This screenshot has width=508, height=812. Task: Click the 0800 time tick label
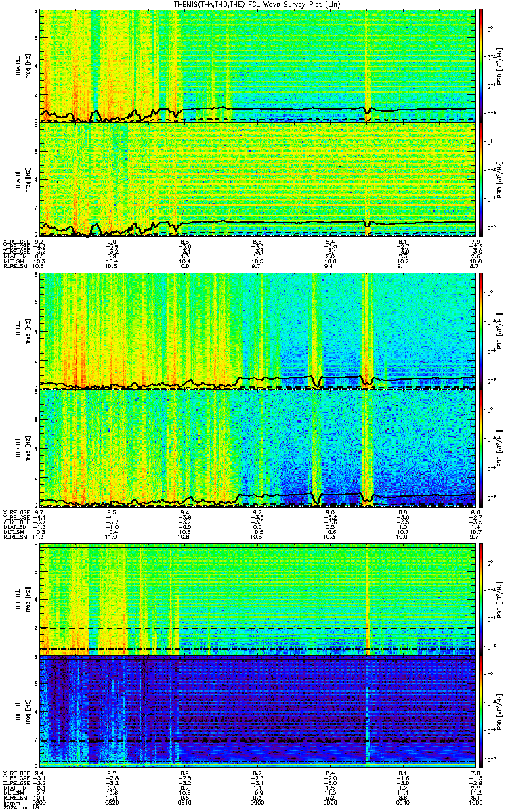click(x=40, y=801)
